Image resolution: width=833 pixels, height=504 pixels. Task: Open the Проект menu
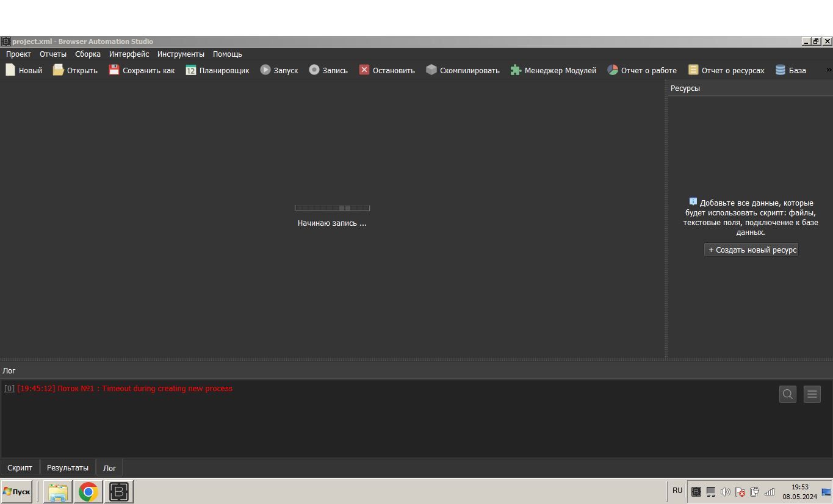[x=18, y=54]
